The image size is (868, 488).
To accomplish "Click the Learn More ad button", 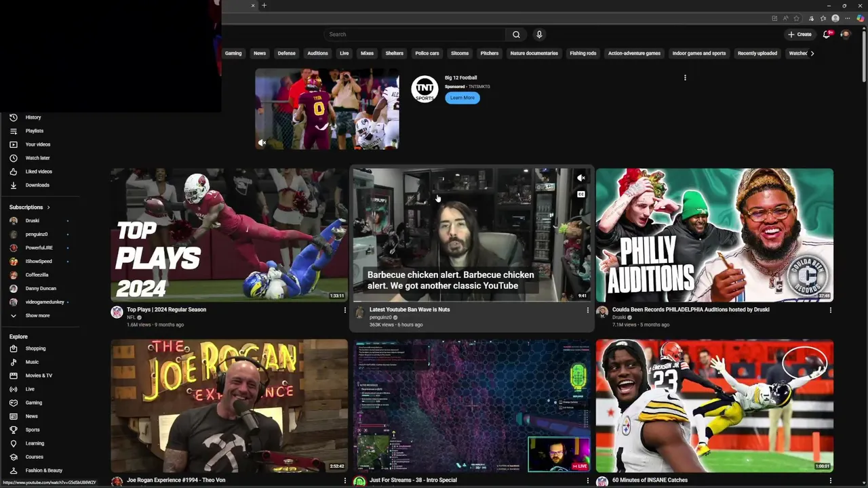I will (x=462, y=98).
